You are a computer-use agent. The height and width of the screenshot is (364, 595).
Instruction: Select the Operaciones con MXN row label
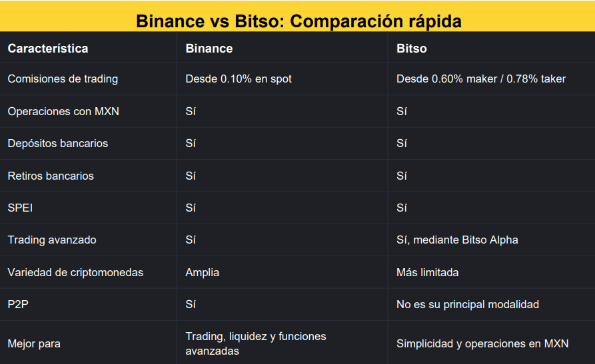(x=63, y=112)
